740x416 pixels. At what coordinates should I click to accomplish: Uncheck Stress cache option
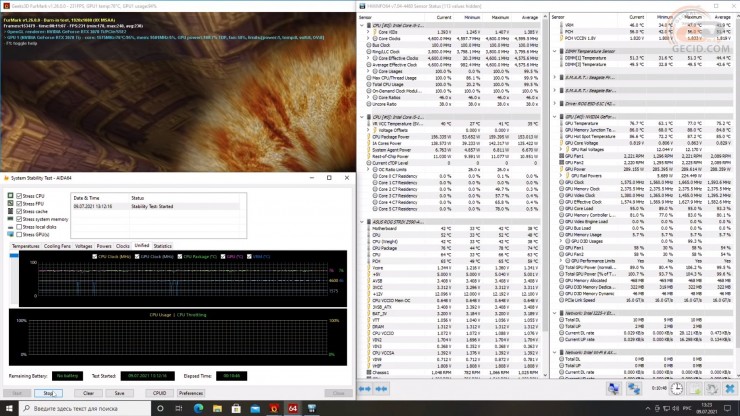19,212
